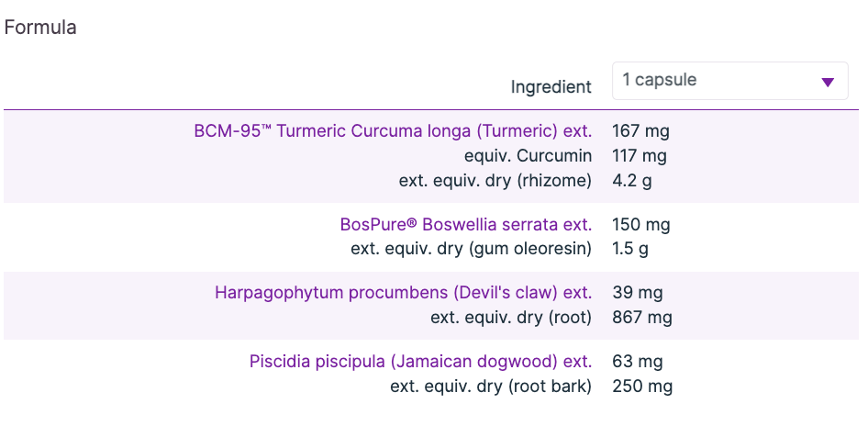868x426 pixels.
Task: Select the 867 mg root equivalent value
Action: [x=641, y=319]
